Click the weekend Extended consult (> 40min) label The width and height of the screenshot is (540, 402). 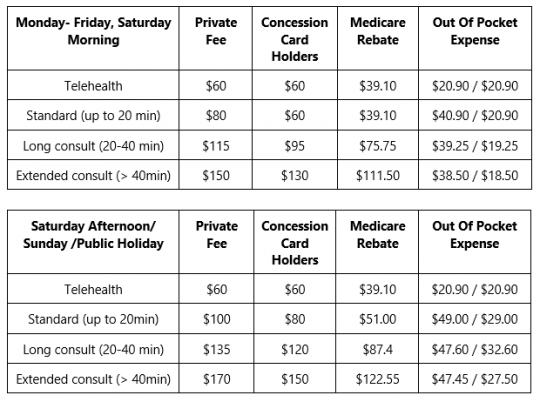pos(93,379)
